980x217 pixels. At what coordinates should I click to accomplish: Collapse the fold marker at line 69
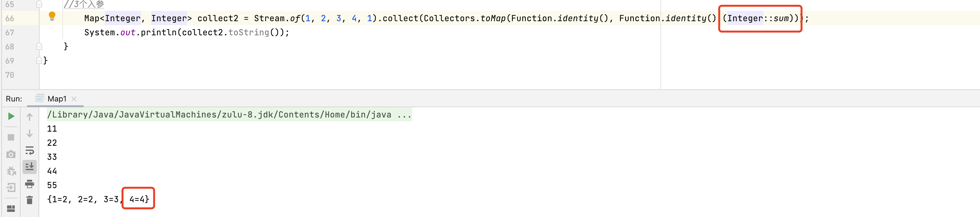(x=39, y=60)
